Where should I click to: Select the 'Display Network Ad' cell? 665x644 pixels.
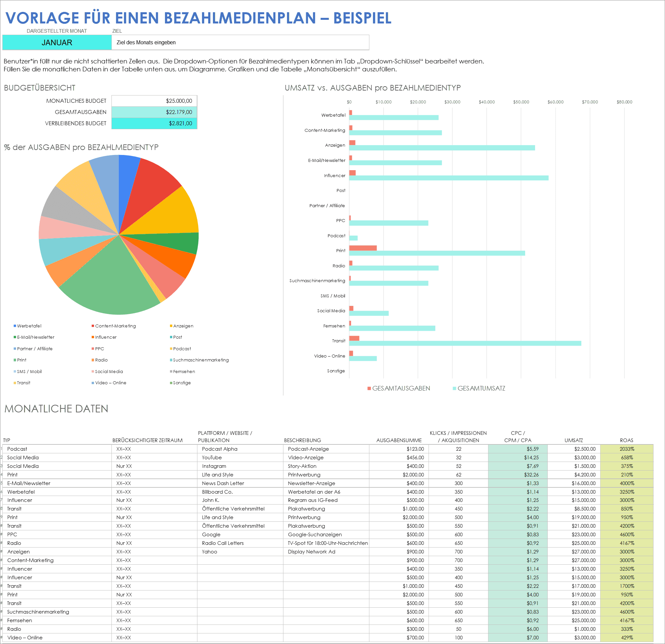[x=326, y=552]
